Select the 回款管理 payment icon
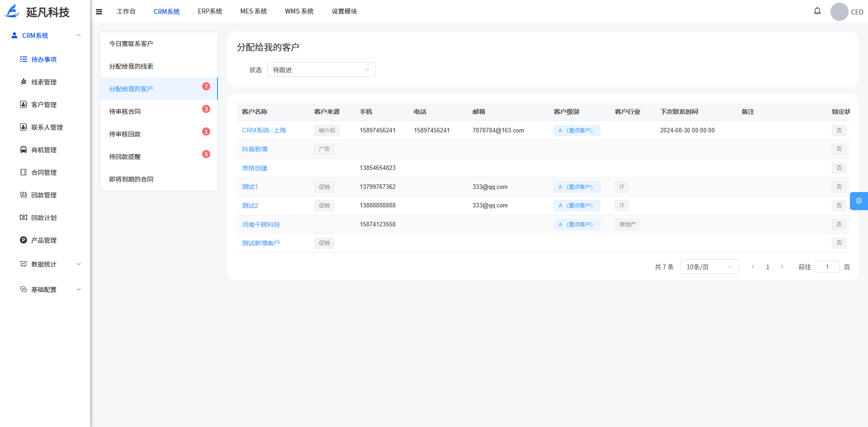Screen dimensions: 868x427 tap(24, 195)
